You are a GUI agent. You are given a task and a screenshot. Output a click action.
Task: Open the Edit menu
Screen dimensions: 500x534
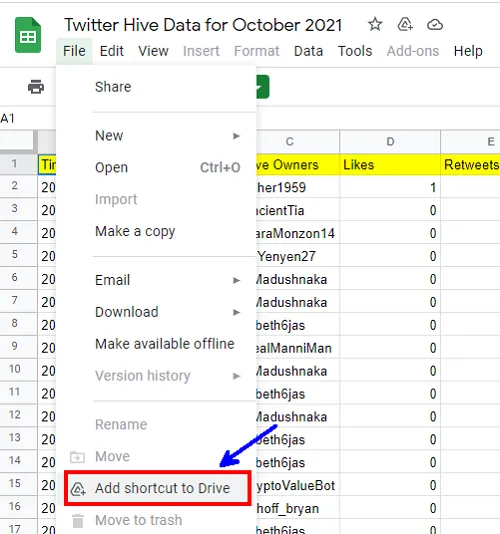pyautogui.click(x=112, y=51)
